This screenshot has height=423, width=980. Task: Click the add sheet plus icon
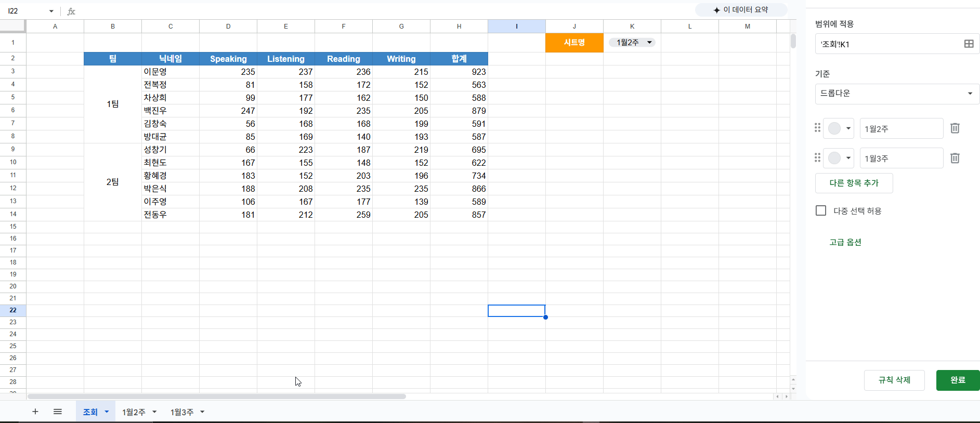click(x=35, y=412)
